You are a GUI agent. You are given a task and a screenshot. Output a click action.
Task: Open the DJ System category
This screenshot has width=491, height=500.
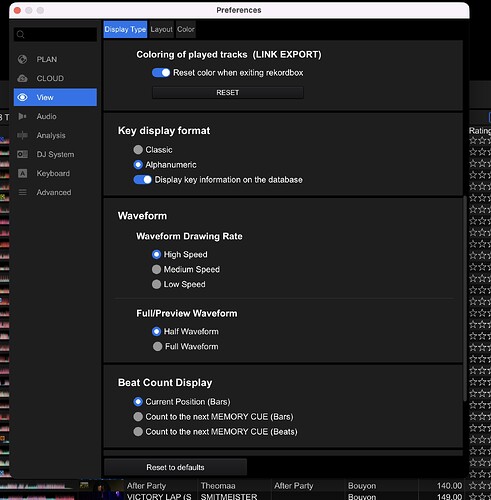click(x=55, y=154)
